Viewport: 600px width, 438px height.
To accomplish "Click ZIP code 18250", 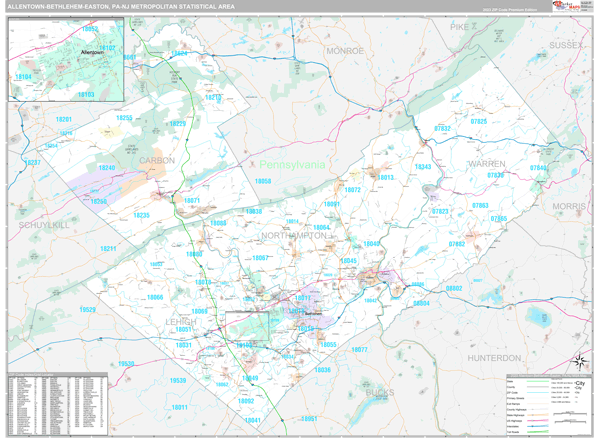I will tap(99, 201).
